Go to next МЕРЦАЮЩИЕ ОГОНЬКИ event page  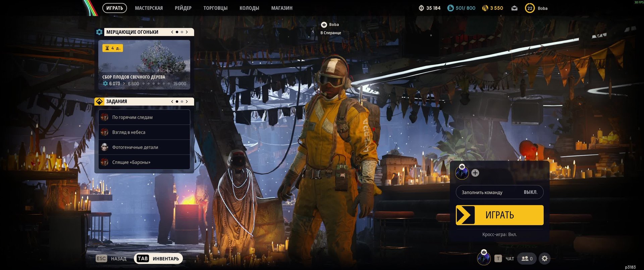[187, 32]
